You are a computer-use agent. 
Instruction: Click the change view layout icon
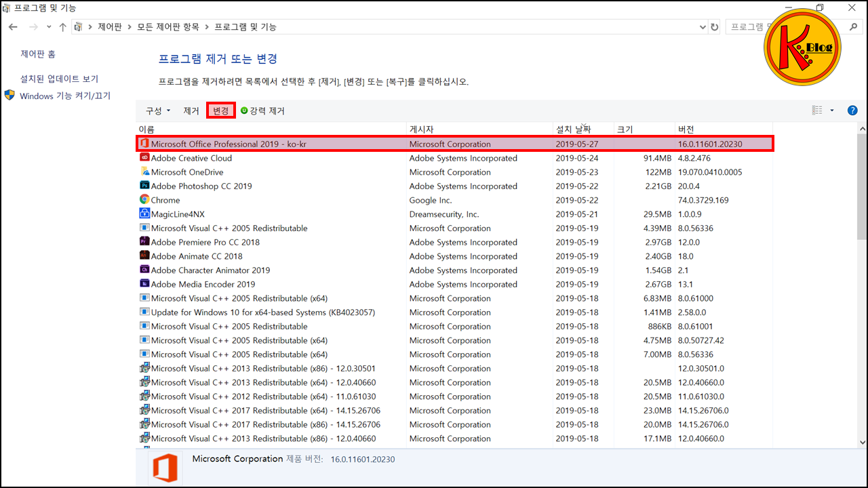point(817,110)
